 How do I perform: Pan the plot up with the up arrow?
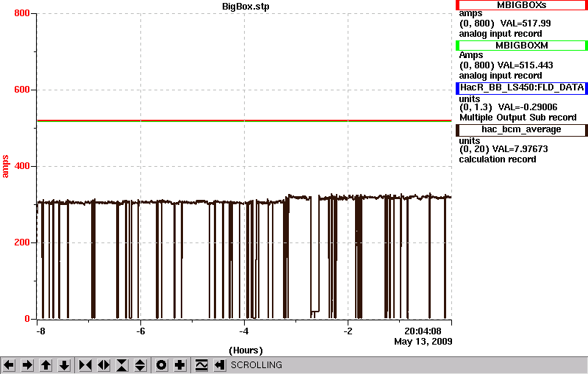point(46,365)
